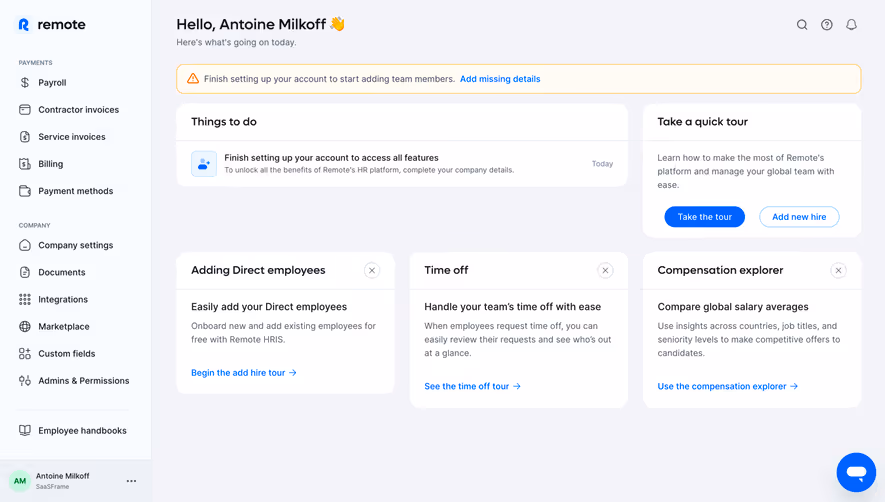Click the Integrations grid icon
This screenshot has height=502, width=885.
(x=25, y=299)
